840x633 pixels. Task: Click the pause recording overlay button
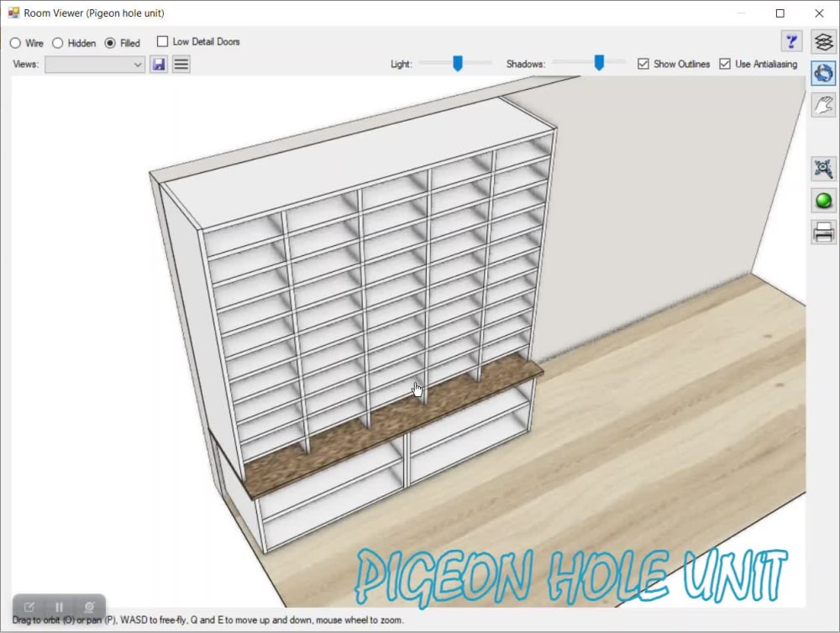(59, 607)
